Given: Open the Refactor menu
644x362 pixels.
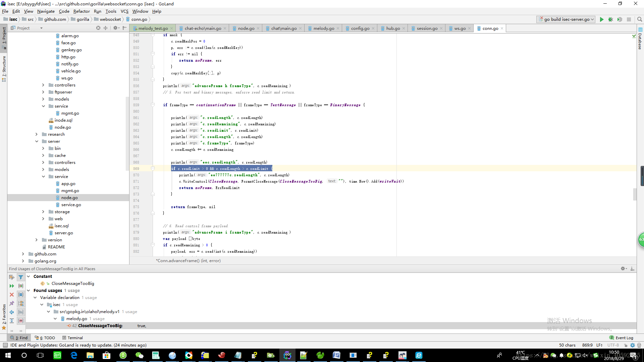Looking at the screenshot, I should click(x=82, y=11).
